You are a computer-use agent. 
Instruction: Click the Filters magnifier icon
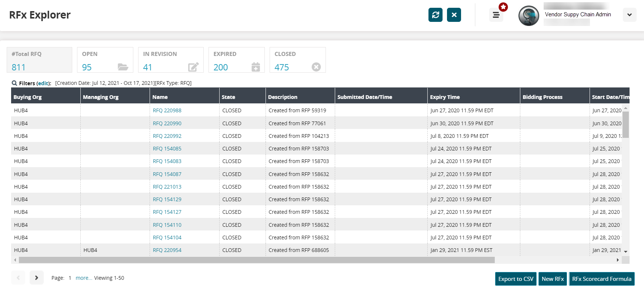[14, 83]
